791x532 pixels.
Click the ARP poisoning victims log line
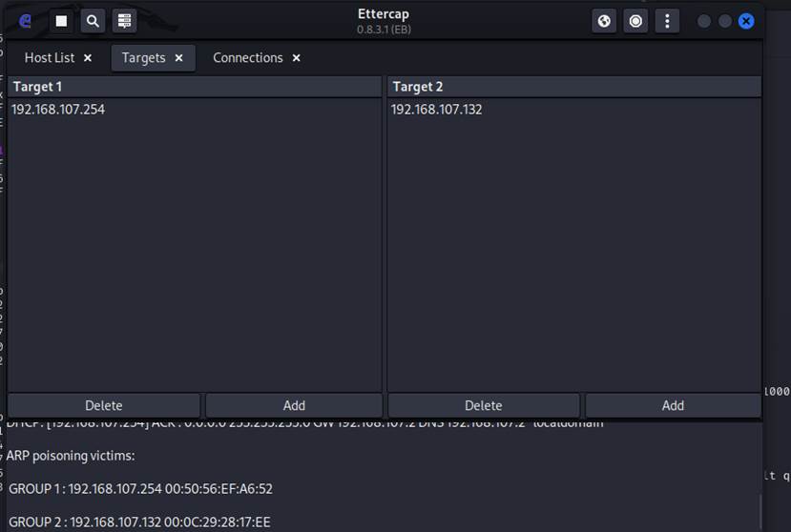(x=71, y=456)
